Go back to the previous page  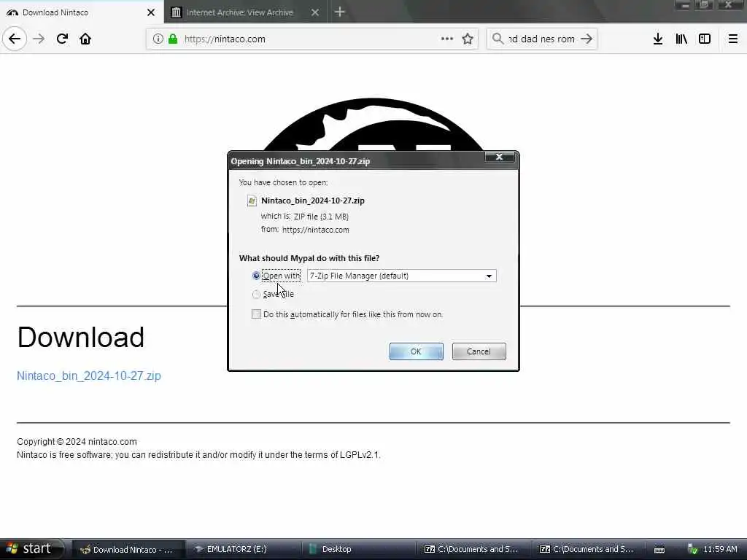pyautogui.click(x=15, y=39)
